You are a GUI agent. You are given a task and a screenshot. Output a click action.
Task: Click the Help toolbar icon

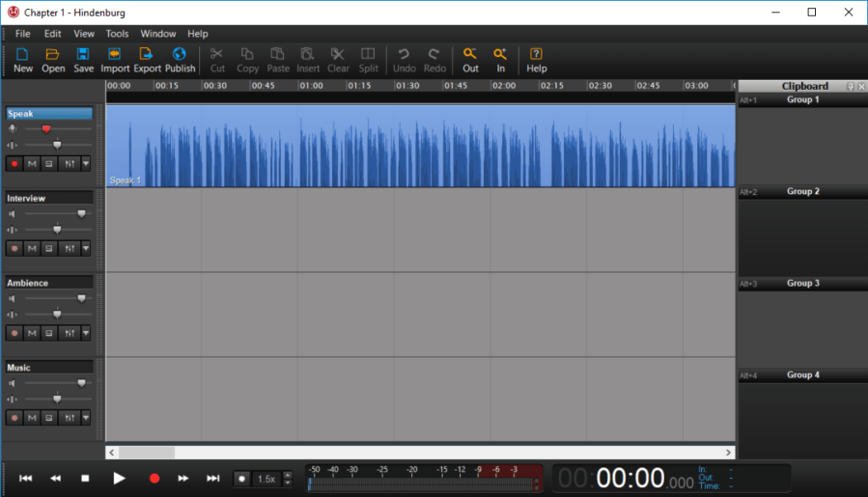(x=537, y=60)
